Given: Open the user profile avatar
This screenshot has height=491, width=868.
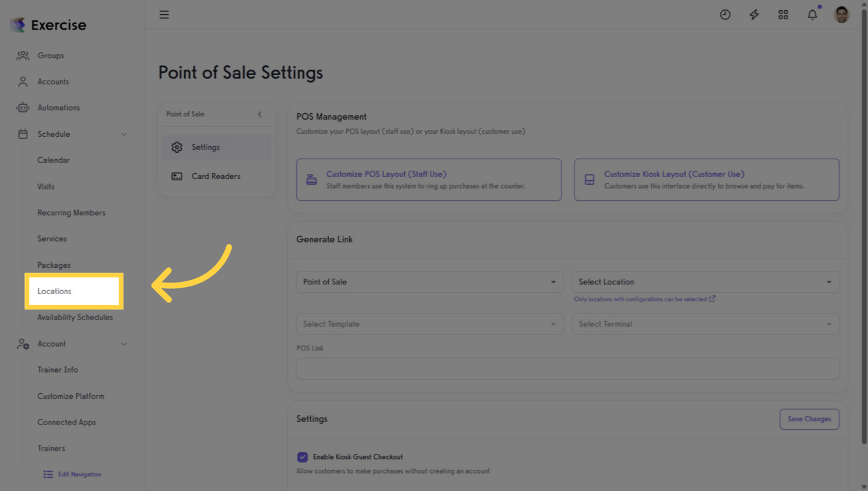Looking at the screenshot, I should pos(841,15).
